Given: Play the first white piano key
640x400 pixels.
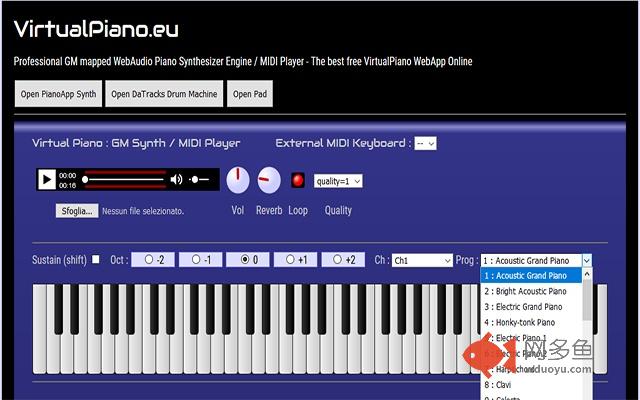Looking at the screenshot, I should tap(39, 329).
